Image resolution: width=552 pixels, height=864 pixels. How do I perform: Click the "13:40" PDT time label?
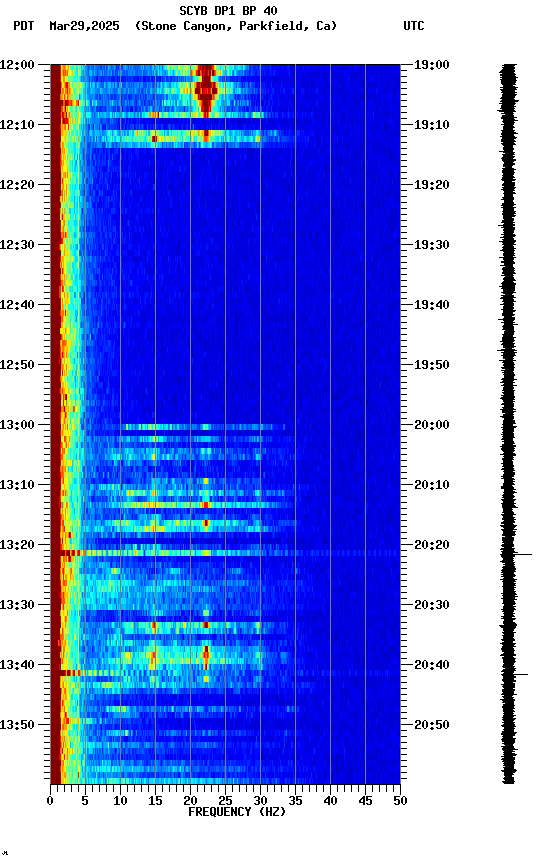pyautogui.click(x=17, y=665)
